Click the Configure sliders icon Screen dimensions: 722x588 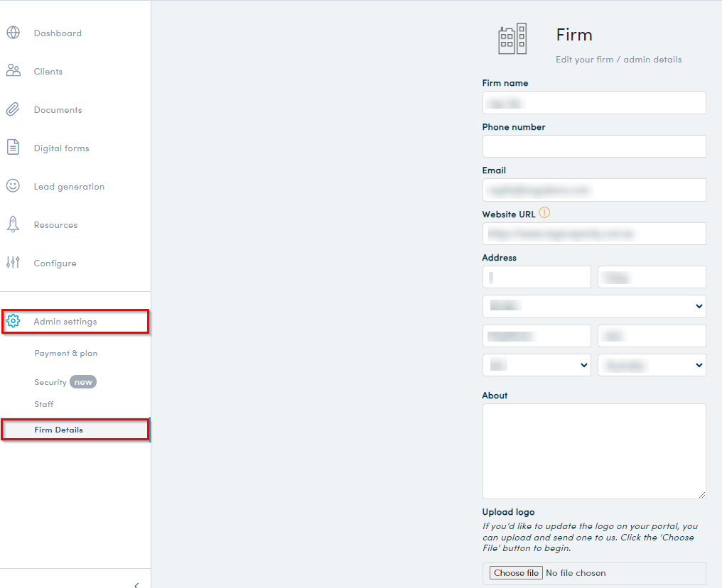pyautogui.click(x=13, y=263)
